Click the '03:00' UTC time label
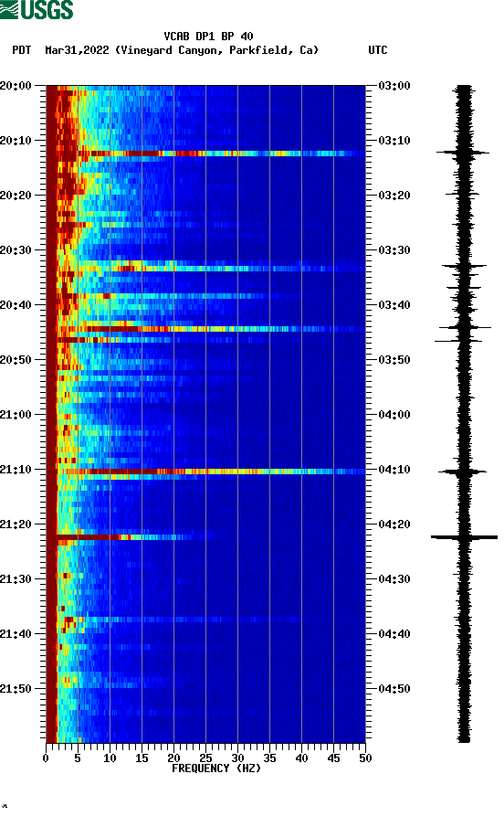504x816 pixels. click(x=394, y=86)
